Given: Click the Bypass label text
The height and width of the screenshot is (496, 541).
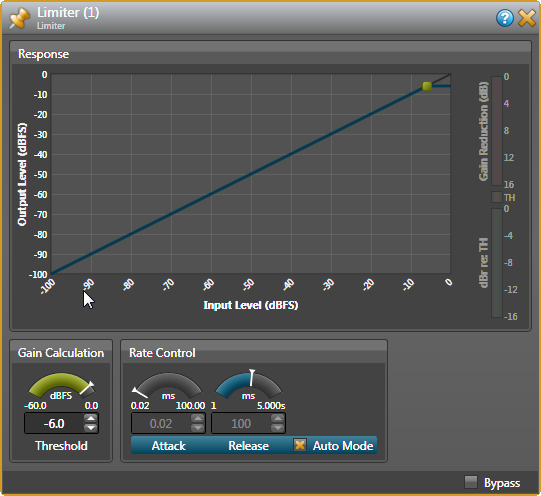Looking at the screenshot, I should (502, 483).
